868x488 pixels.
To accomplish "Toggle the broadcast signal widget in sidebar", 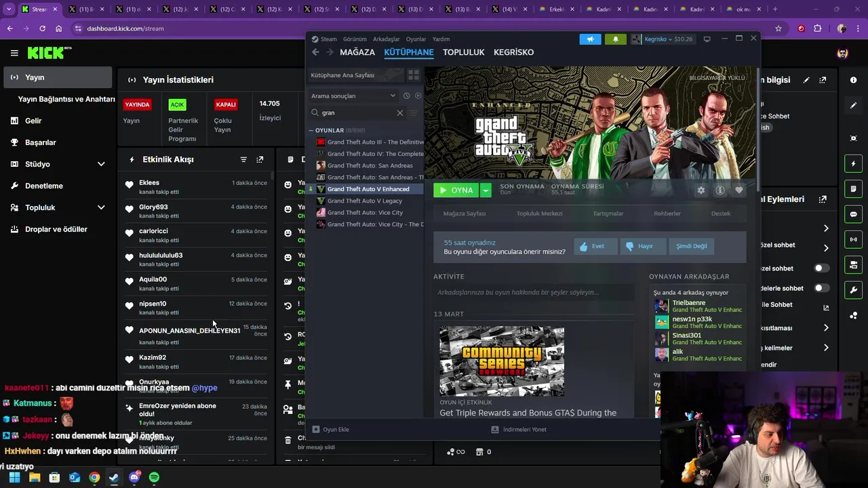I will point(853,239).
